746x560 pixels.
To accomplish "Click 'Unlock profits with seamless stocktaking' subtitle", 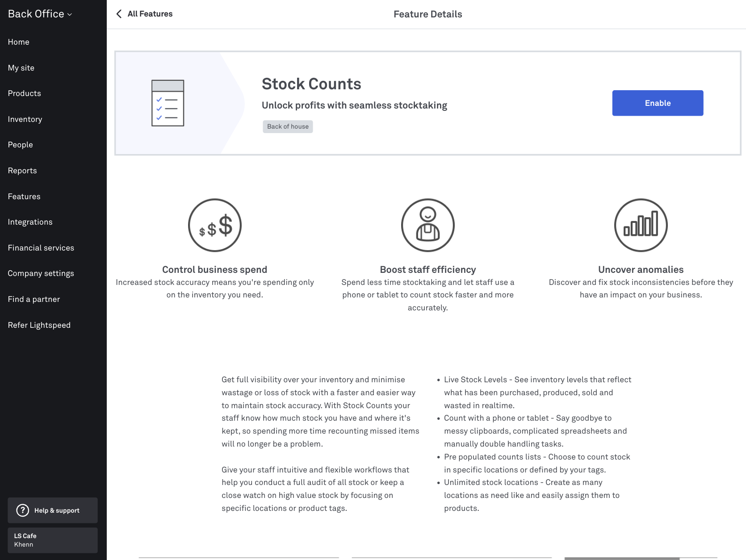I will (x=354, y=105).
